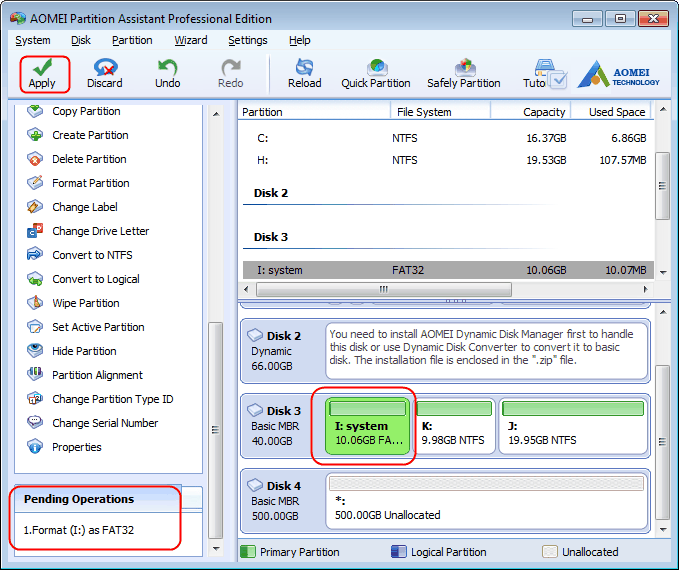
Task: Click pending operation Format (I:) as FAT32
Action: click(78, 530)
